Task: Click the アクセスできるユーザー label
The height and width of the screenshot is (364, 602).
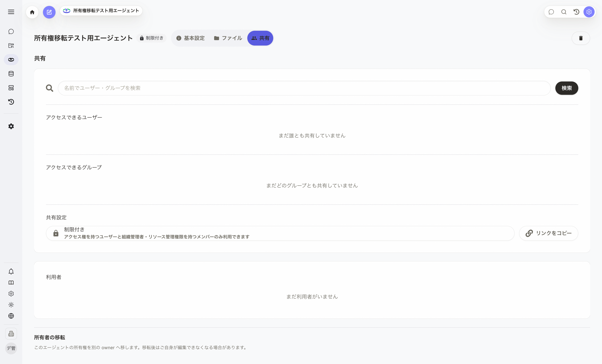Action: 74,117
